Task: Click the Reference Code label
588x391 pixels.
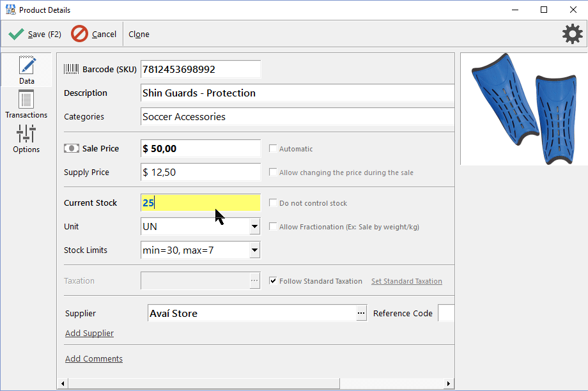Action: point(403,314)
